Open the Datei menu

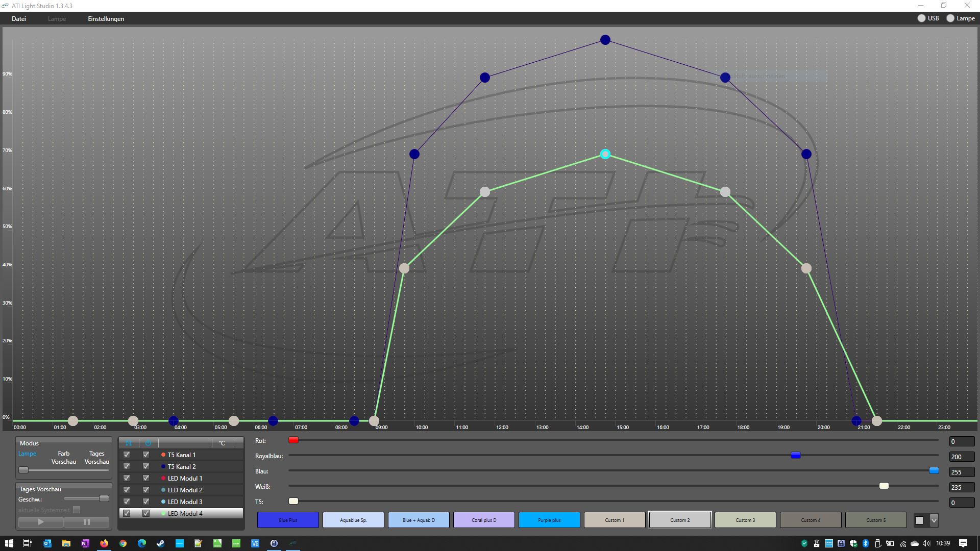click(x=19, y=19)
